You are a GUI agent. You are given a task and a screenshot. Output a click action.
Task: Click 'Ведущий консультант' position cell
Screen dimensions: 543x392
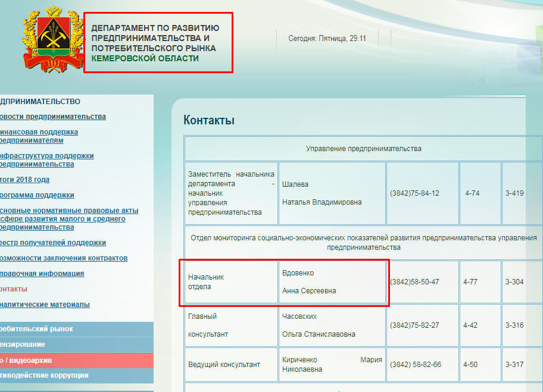pos(231,364)
